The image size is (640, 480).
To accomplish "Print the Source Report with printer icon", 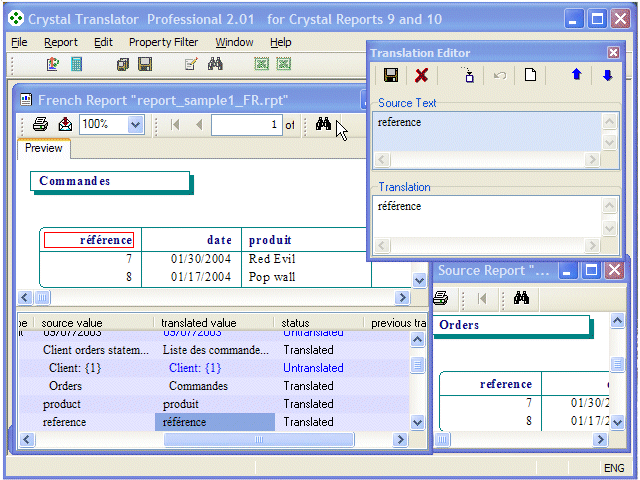I will click(441, 298).
